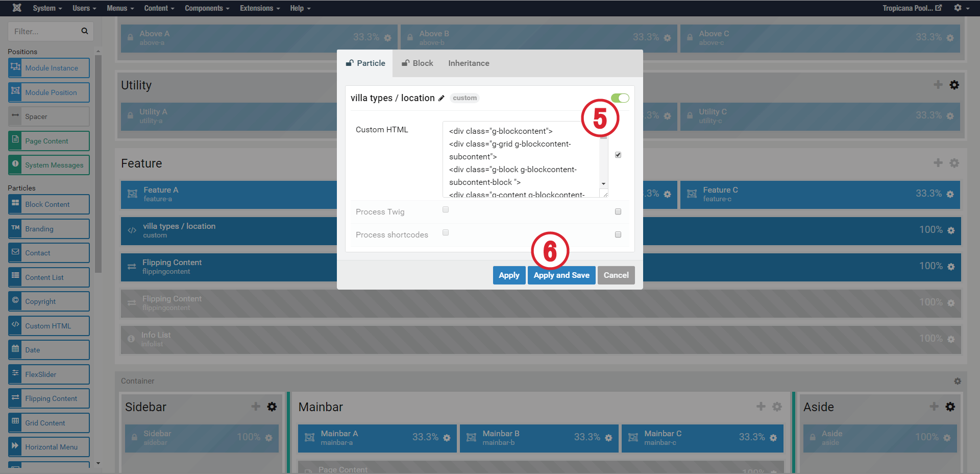Open the Menus dropdown

[x=120, y=8]
